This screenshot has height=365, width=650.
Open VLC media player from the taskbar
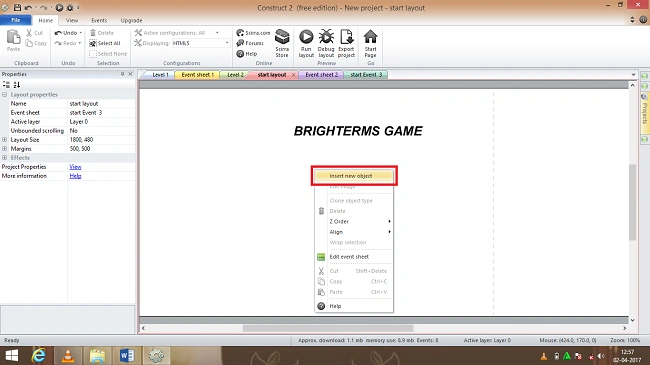click(68, 355)
